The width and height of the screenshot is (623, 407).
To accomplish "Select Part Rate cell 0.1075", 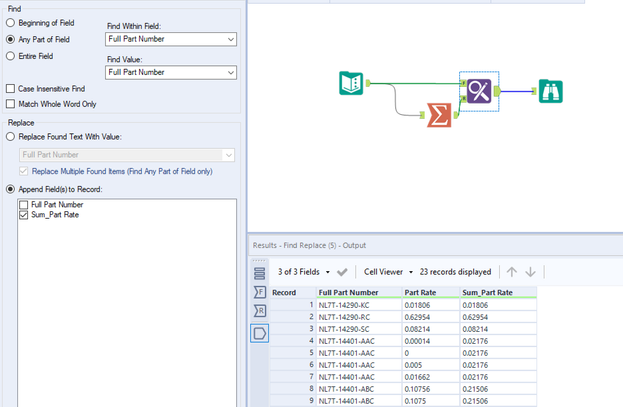I will tap(431, 401).
